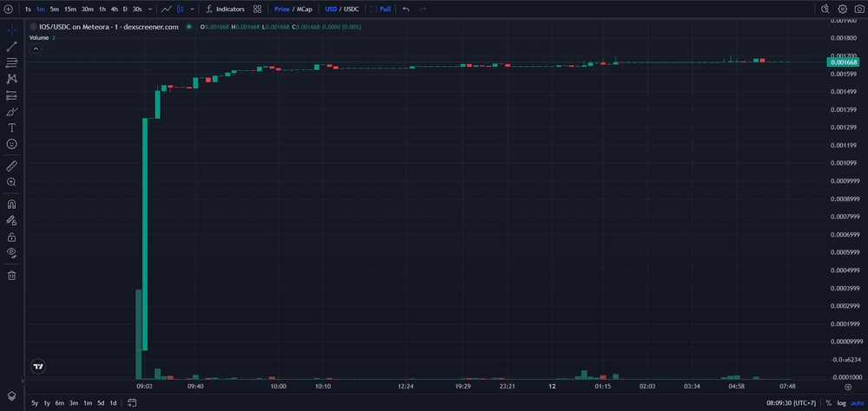
Task: Open the emoji icons tool
Action: click(11, 144)
